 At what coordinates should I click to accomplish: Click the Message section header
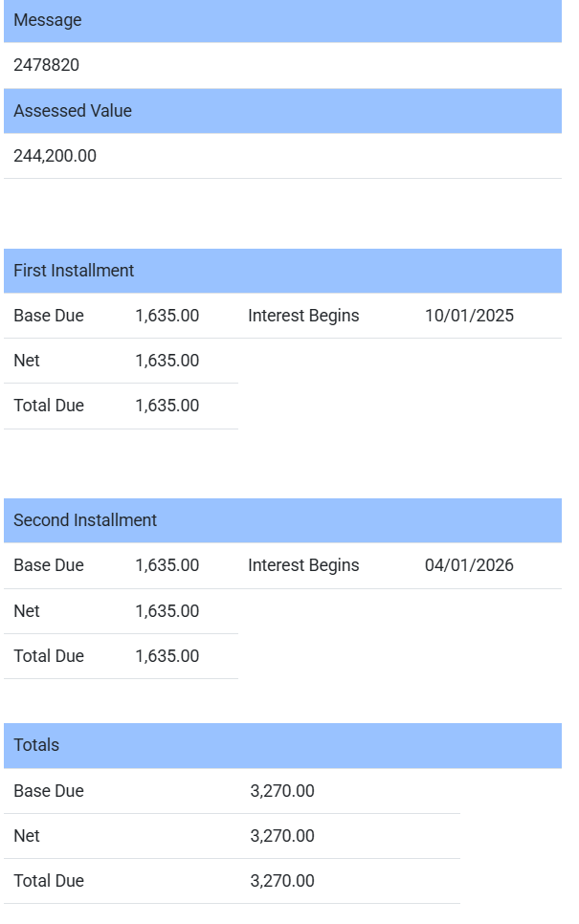click(47, 20)
